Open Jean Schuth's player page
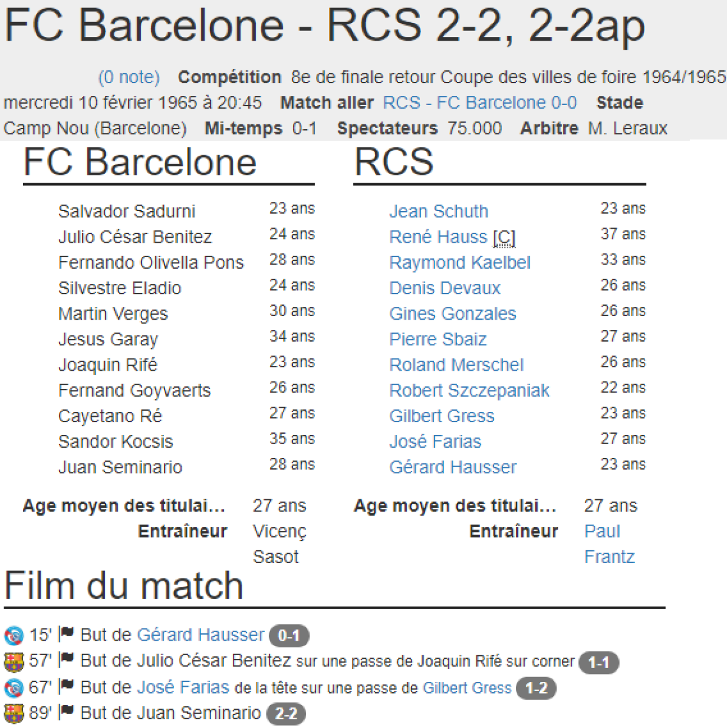 pyautogui.click(x=438, y=211)
